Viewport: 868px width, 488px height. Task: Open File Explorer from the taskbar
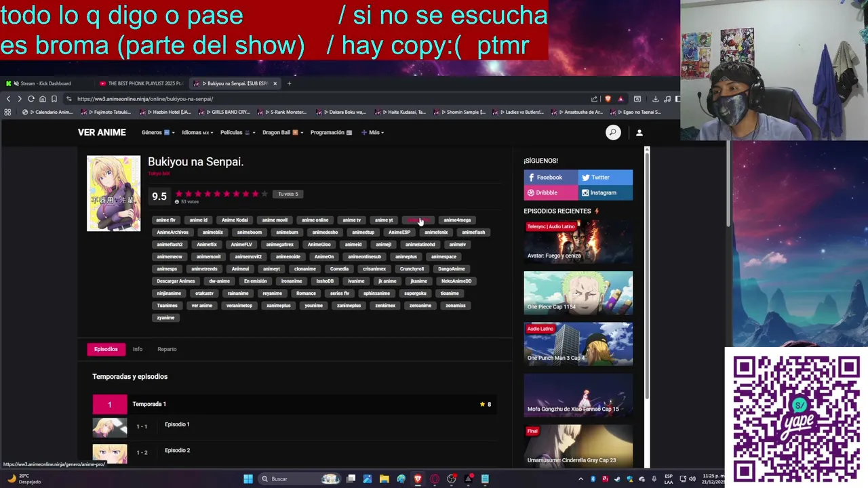coord(384,479)
